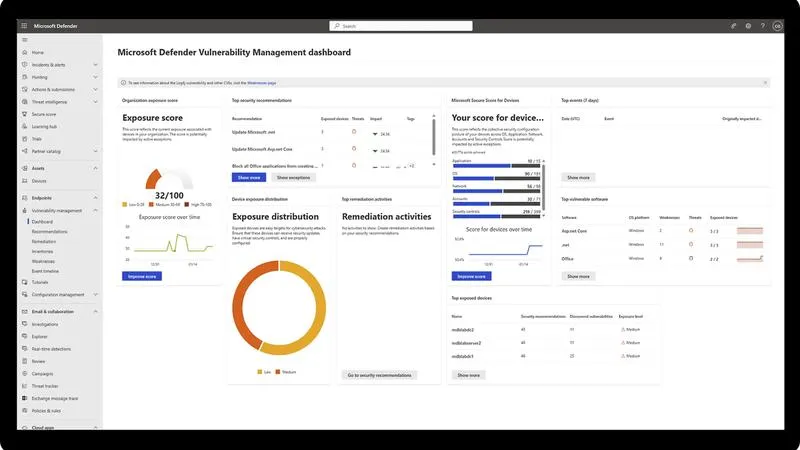
Task: Click the Partner catalog icon
Action: pyautogui.click(x=24, y=151)
